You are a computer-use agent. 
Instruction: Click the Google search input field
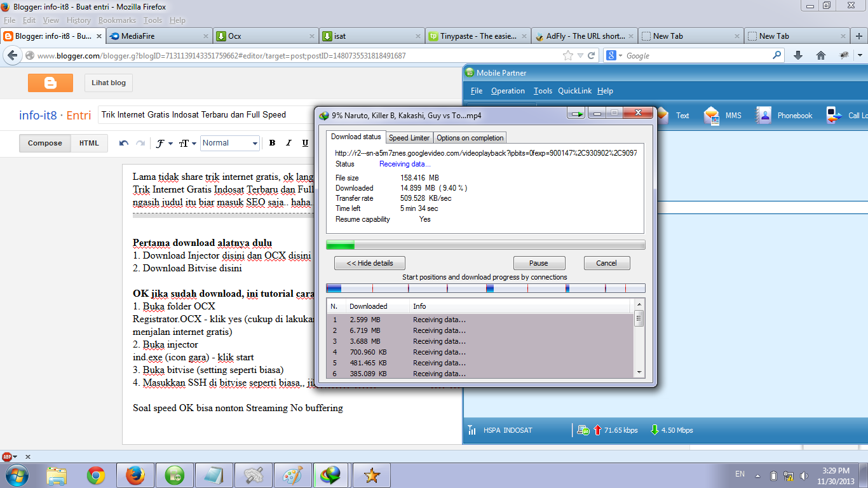coord(698,56)
